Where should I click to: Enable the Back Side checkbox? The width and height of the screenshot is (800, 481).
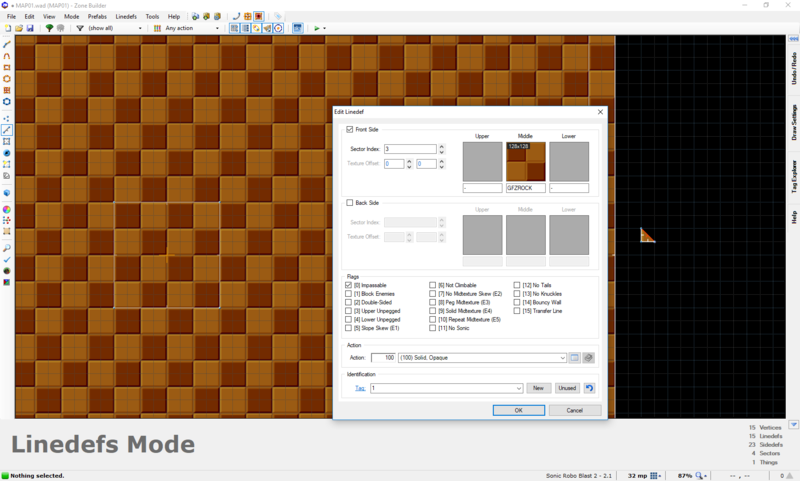(349, 202)
